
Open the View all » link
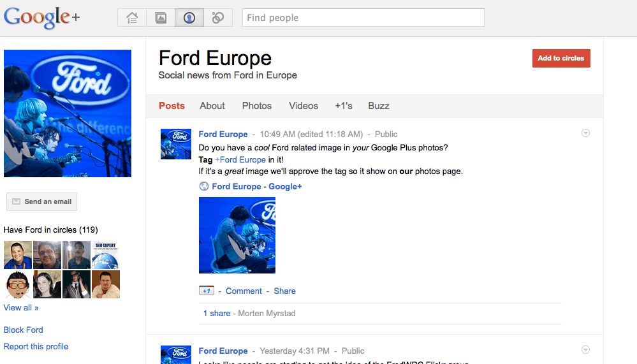coord(21,308)
